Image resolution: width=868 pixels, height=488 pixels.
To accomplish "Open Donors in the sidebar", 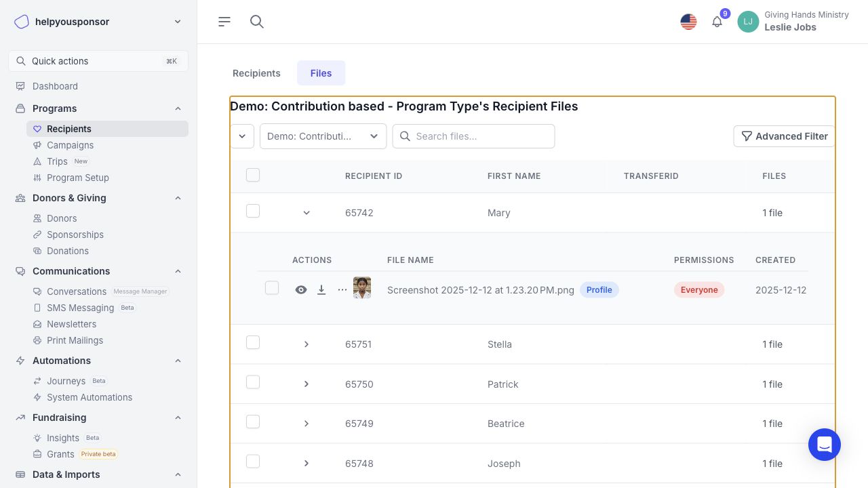I will 62,218.
